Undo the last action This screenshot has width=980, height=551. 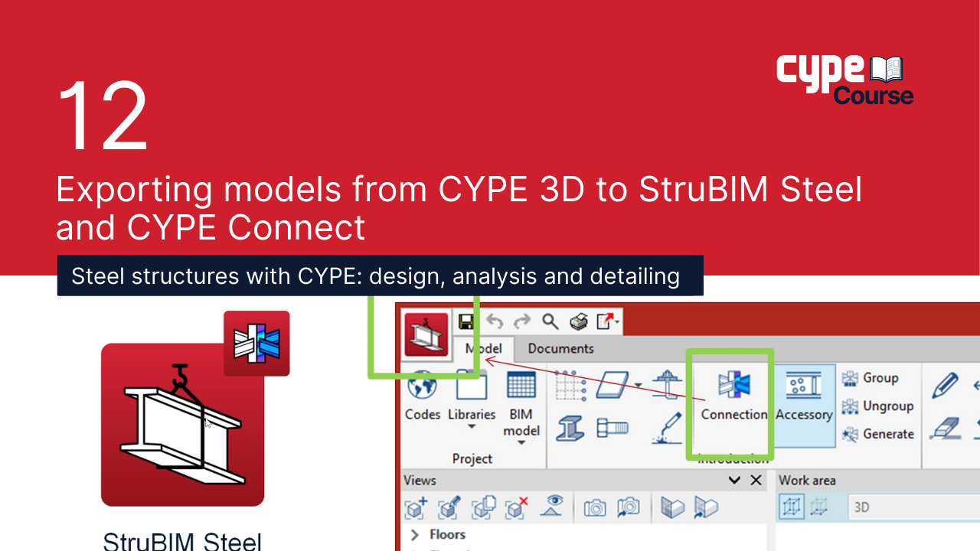(495, 321)
